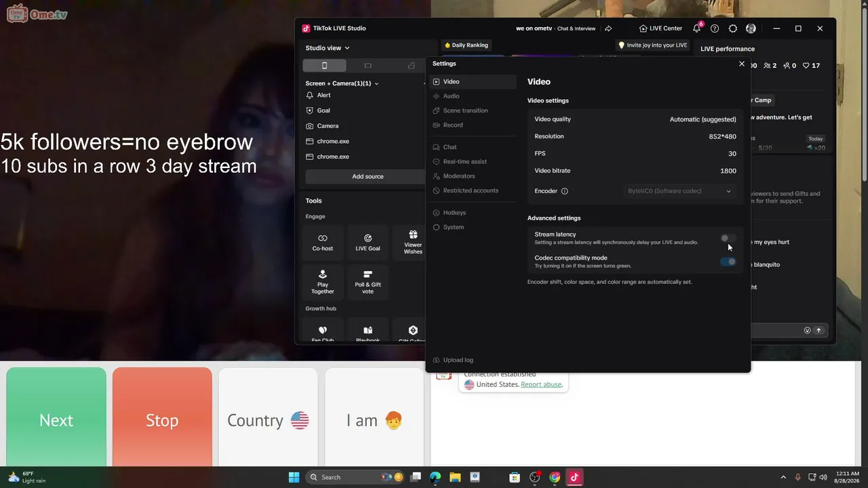Click the Add source button
Viewport: 868px width, 488px height.
click(368, 176)
